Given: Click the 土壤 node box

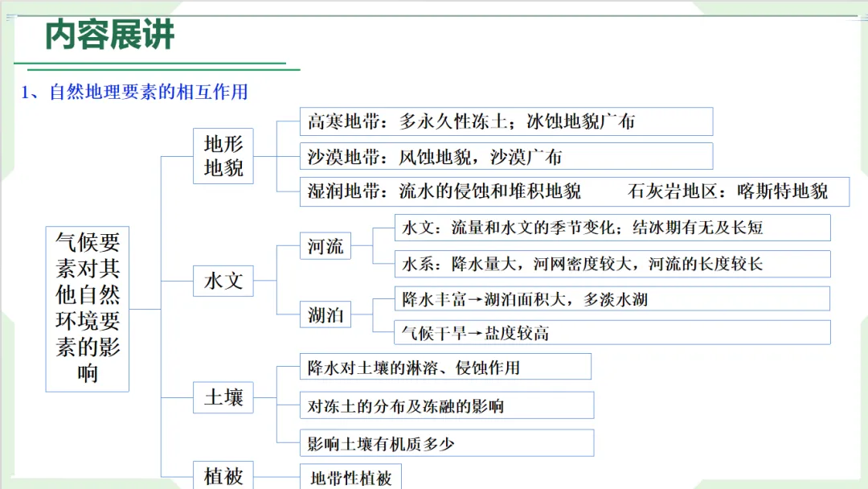Looking at the screenshot, I should point(223,397).
